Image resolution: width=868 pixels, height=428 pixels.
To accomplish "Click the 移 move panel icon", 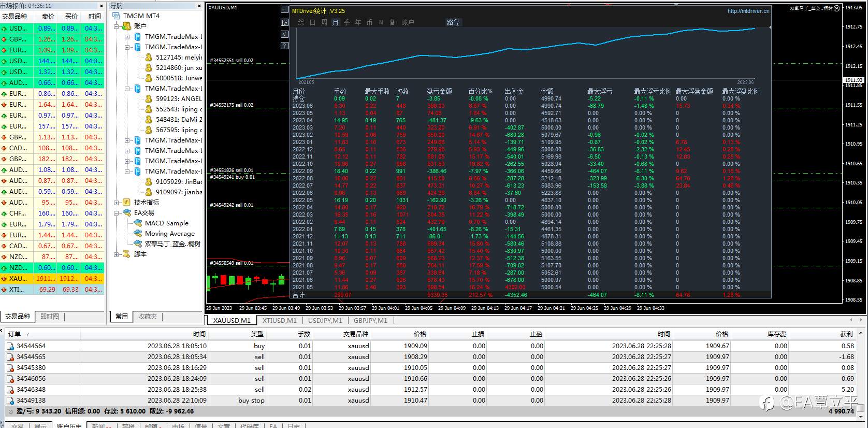I will click(x=284, y=22).
